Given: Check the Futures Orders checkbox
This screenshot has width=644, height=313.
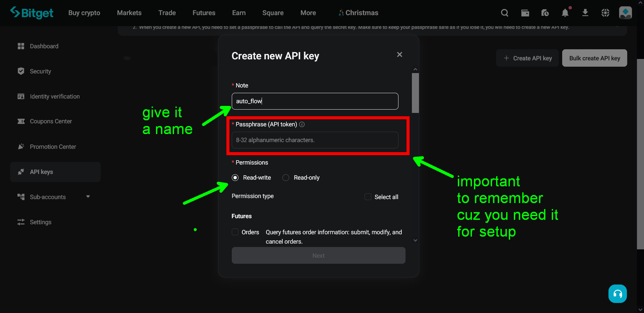Looking at the screenshot, I should click(x=235, y=232).
